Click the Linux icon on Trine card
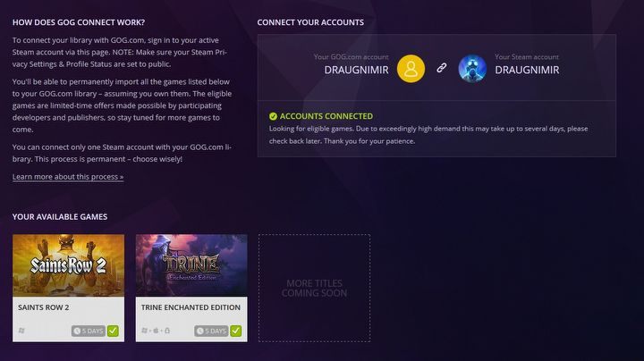The width and height of the screenshot is (644, 361). coord(167,331)
